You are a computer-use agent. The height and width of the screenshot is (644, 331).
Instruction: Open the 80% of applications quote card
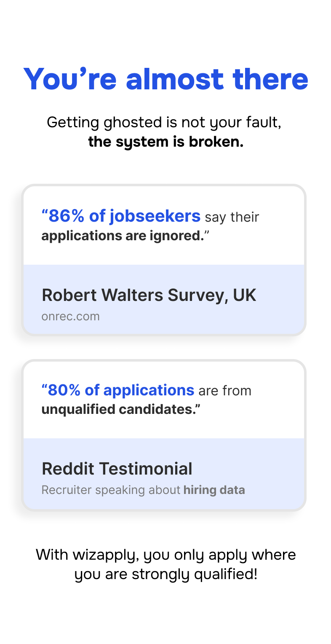164,435
